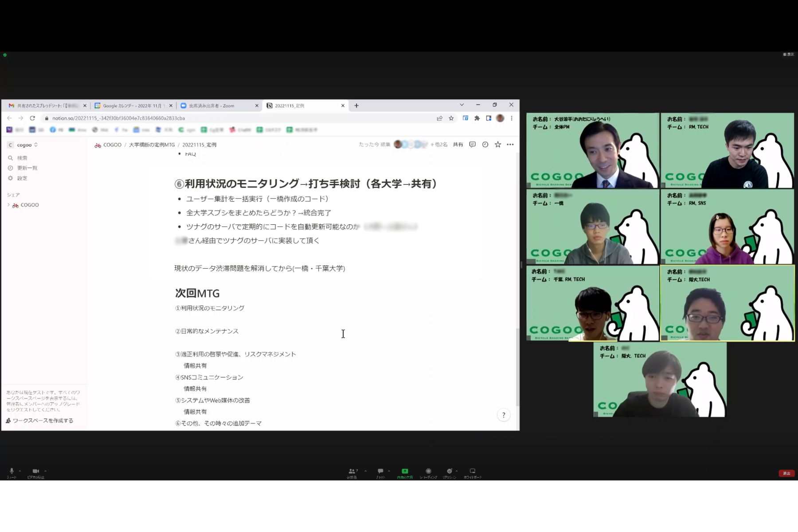
Task: Switch to Zoom attendees browser tab
Action: coord(219,106)
